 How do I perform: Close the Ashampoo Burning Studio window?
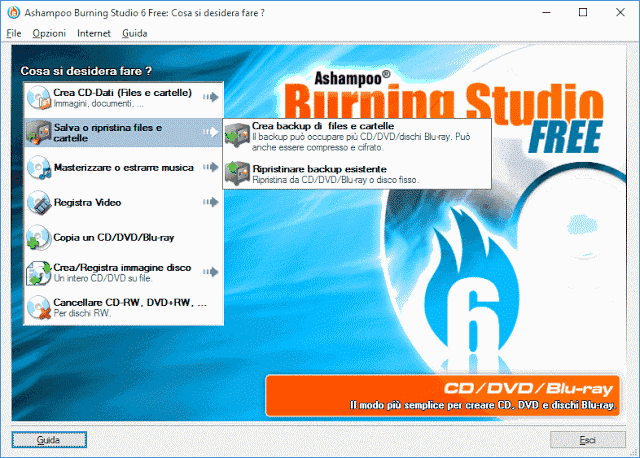pos(620,13)
